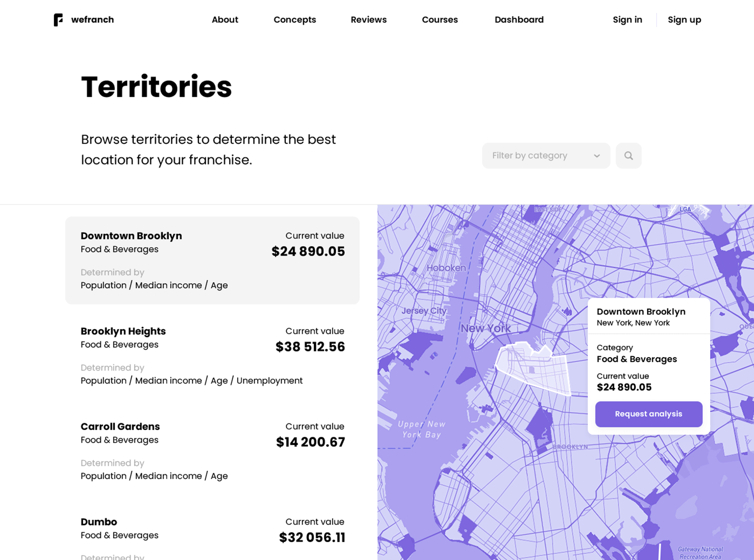Expand the Filter by category chevron
The width and height of the screenshot is (754, 560).
[597, 156]
